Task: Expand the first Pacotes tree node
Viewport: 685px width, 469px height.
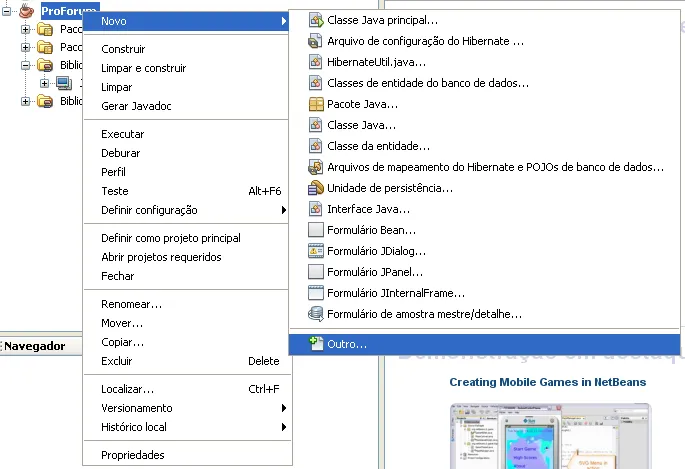Action: (x=25, y=29)
